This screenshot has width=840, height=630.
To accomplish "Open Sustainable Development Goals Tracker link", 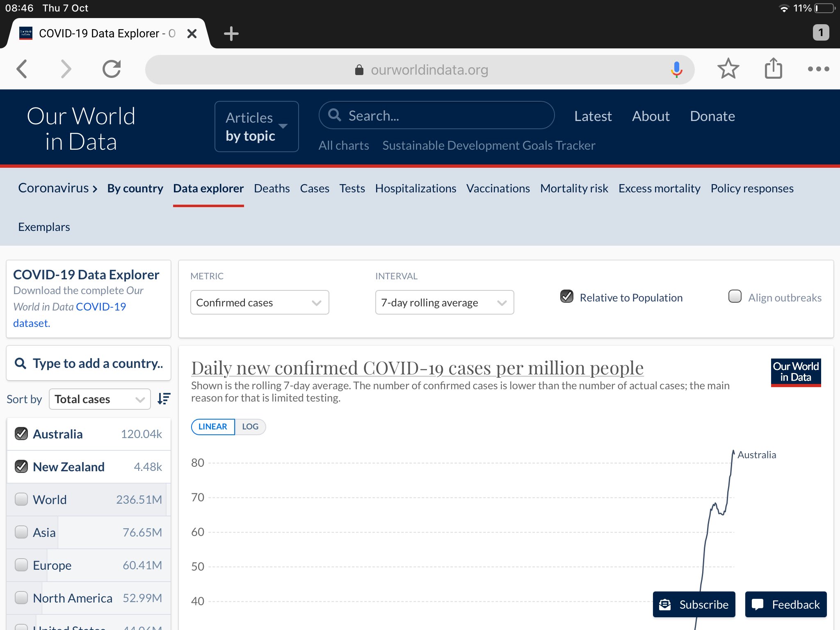I will (x=489, y=145).
